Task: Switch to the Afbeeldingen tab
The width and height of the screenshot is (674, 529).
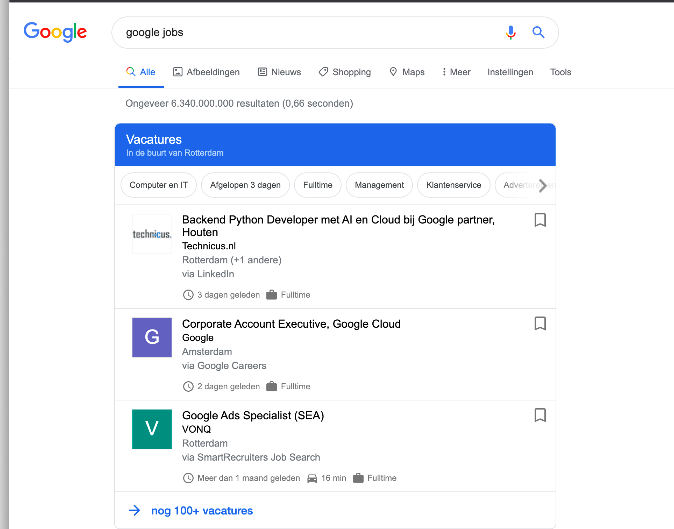Action: [x=206, y=72]
